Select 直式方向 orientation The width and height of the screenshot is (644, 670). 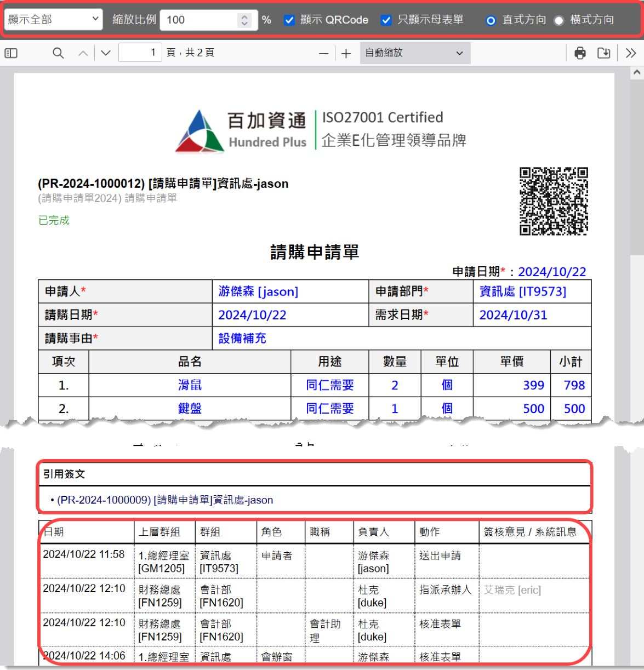[x=491, y=21]
